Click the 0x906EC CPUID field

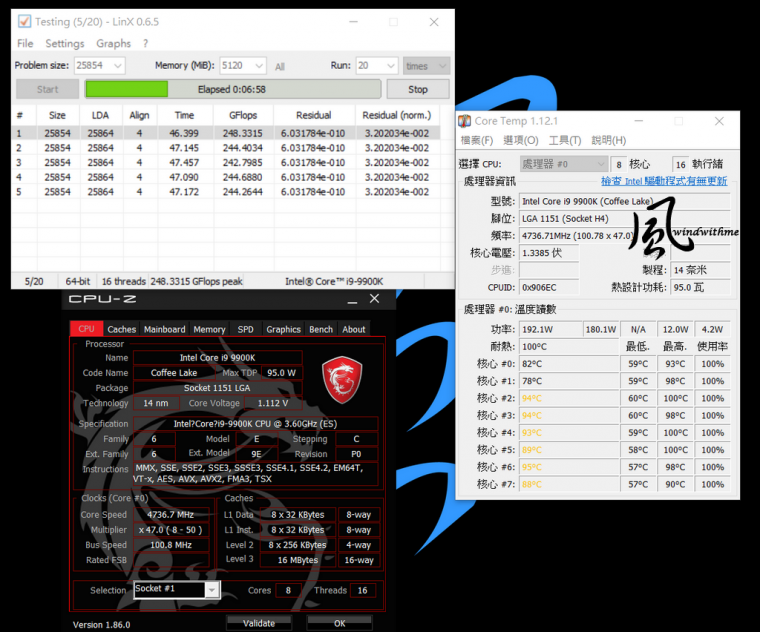[549, 287]
